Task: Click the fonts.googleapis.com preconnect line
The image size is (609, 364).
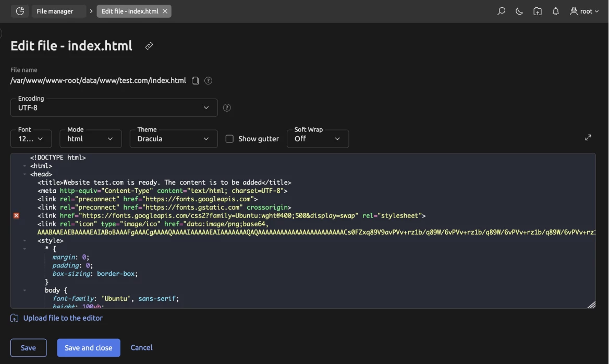Action: tap(148, 199)
